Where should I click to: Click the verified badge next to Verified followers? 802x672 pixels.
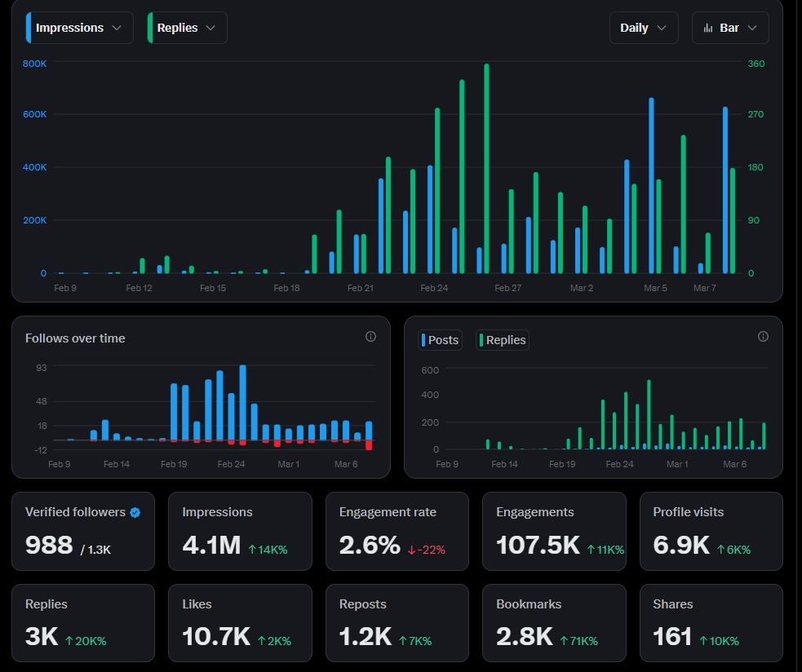(x=135, y=512)
